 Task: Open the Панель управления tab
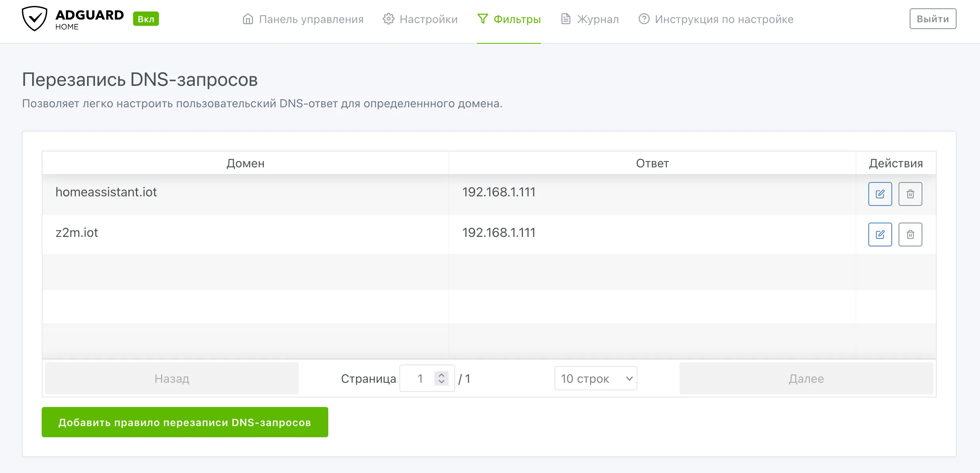pyautogui.click(x=303, y=19)
